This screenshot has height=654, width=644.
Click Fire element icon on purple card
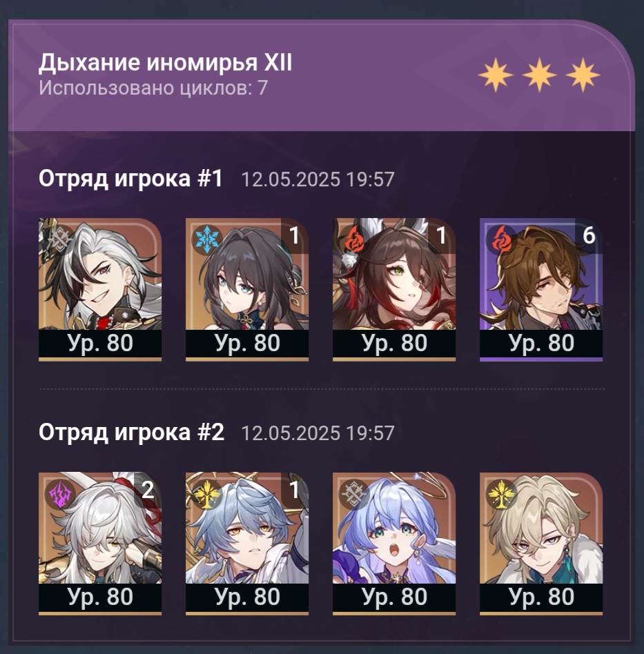pyautogui.click(x=501, y=240)
